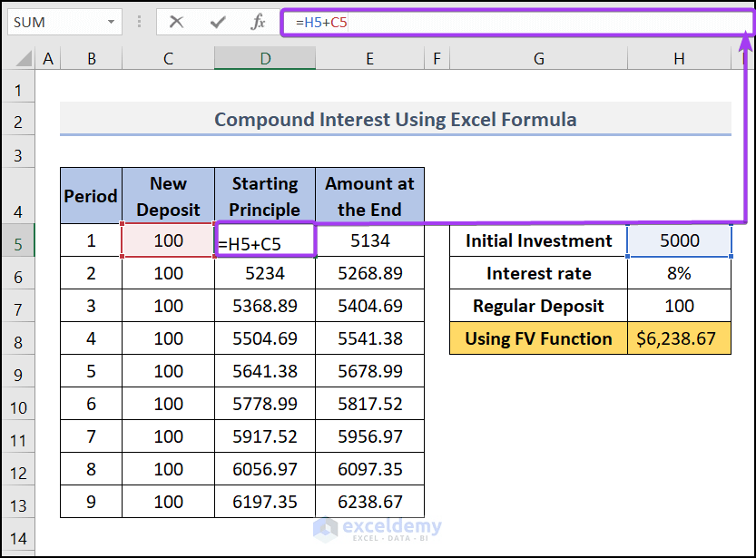The height and width of the screenshot is (558, 756).
Task: Click the cell with value 5917.52
Action: [265, 436]
